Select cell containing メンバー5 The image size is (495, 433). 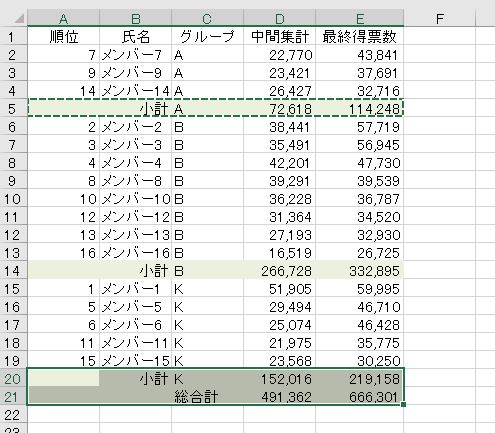pos(135,307)
